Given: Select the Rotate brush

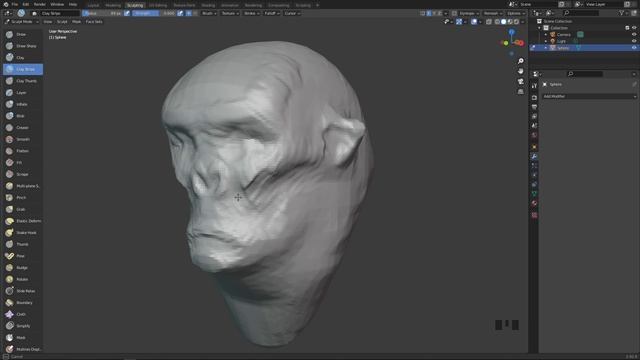Looking at the screenshot, I should click(x=22, y=279).
